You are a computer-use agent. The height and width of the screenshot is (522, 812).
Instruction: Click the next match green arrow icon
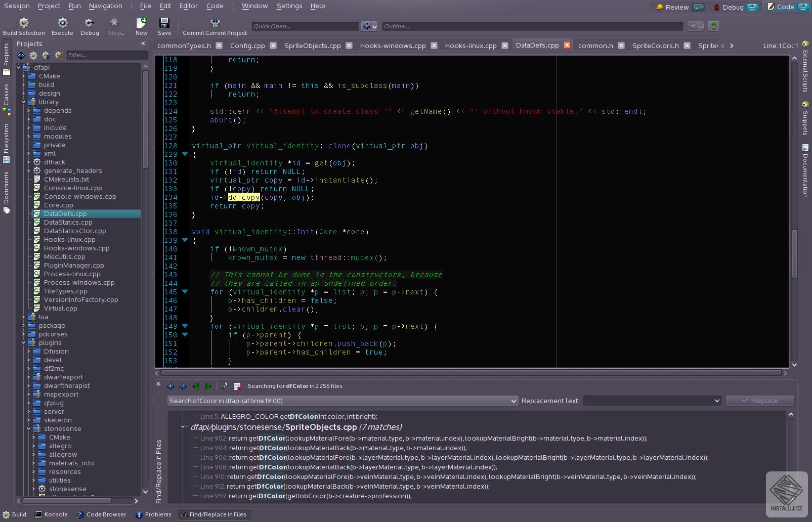point(208,386)
